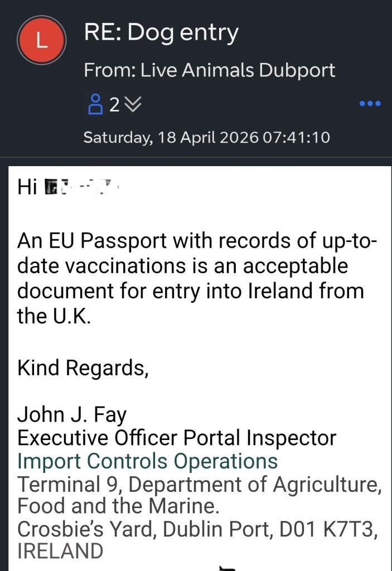The height and width of the screenshot is (571, 392).
Task: Click the Import Controls Operations green text
Action: click(147, 461)
